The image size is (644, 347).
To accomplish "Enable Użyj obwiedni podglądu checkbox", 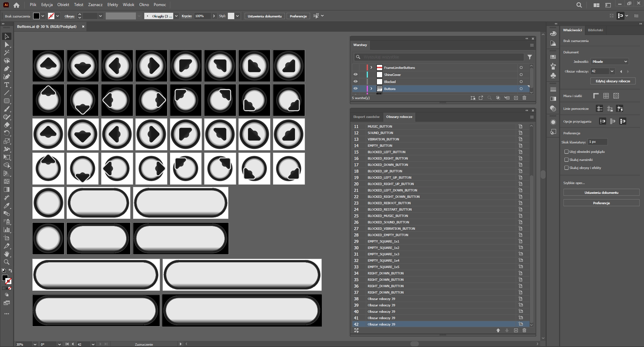I will click(x=566, y=152).
